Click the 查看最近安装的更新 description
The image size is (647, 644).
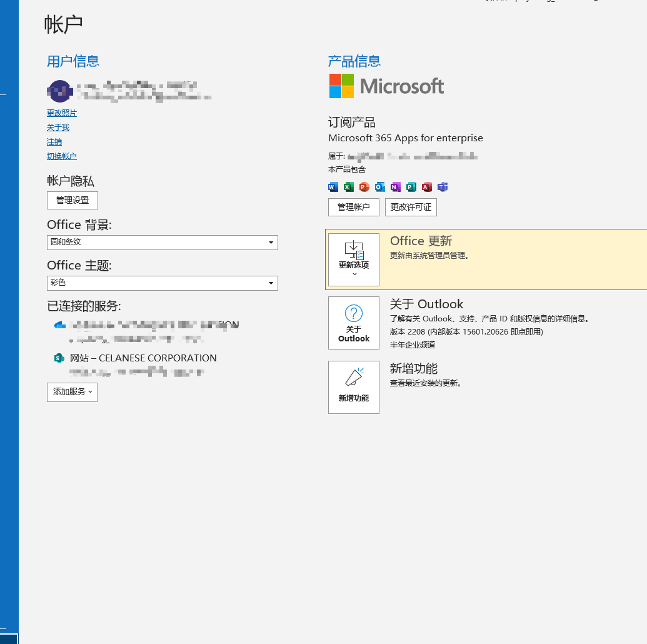(426, 383)
